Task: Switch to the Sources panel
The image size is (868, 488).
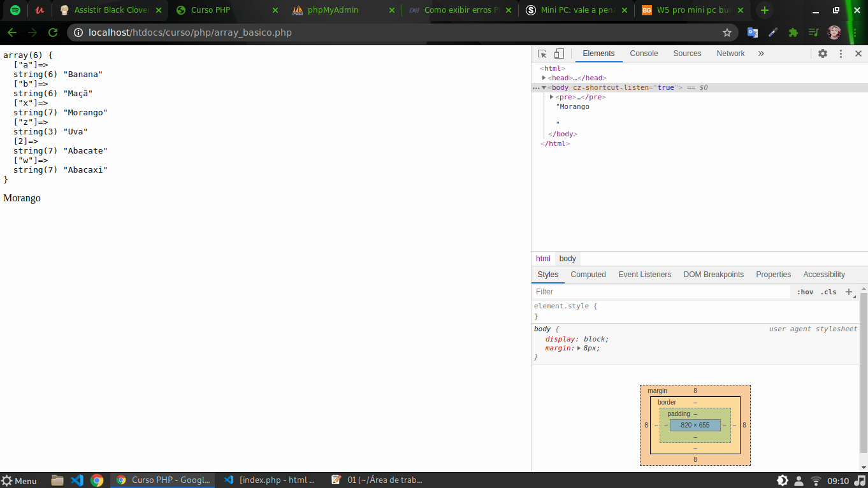Action: (x=687, y=54)
